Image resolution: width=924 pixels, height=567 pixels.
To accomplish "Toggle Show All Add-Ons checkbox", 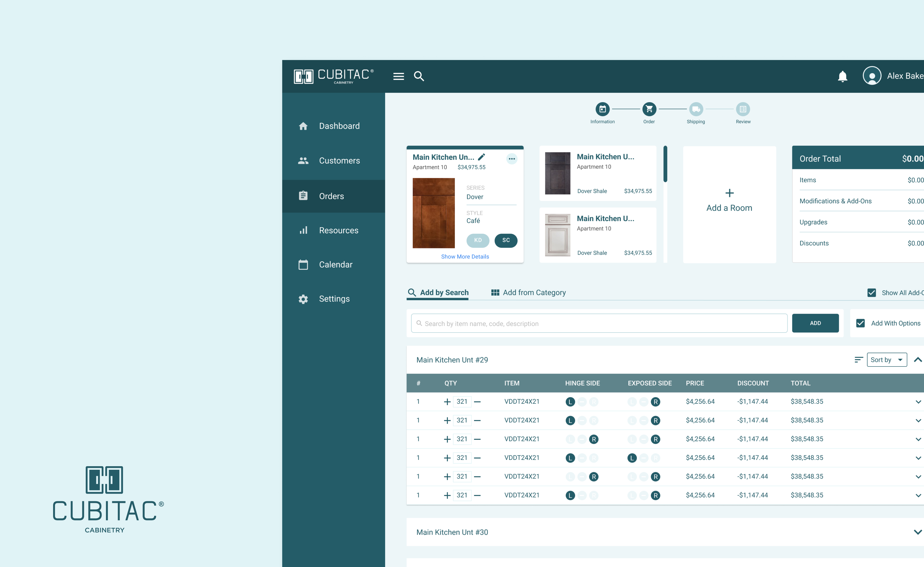I will [x=871, y=293].
